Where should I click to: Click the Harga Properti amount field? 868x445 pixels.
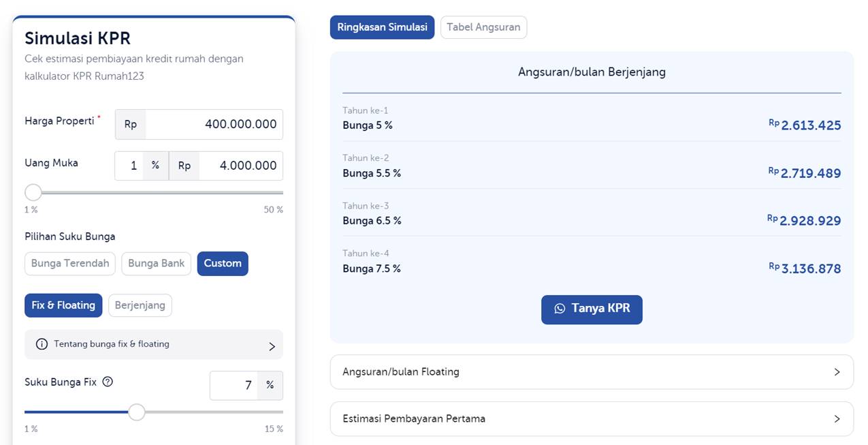(225, 124)
